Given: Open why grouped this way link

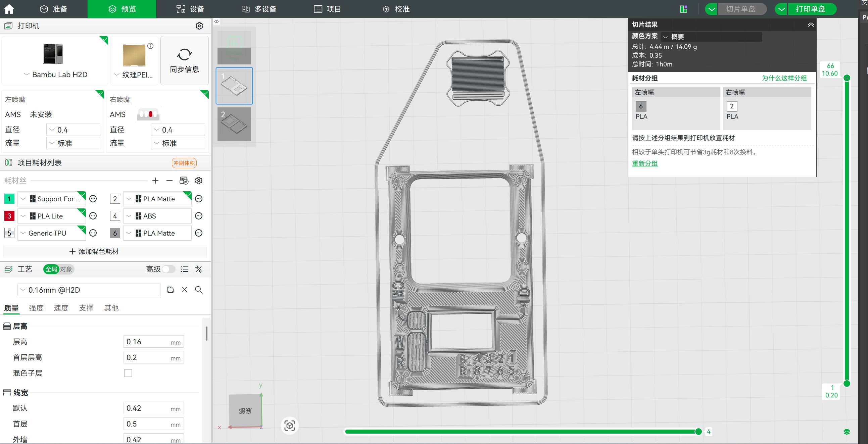Looking at the screenshot, I should pos(784,79).
